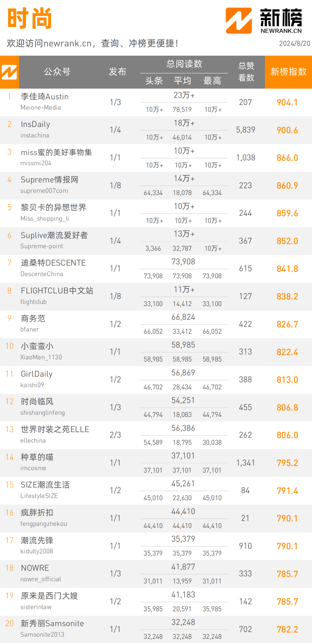The width and height of the screenshot is (312, 644).
Task: Click the 公众号 column header
Action: tap(57, 71)
